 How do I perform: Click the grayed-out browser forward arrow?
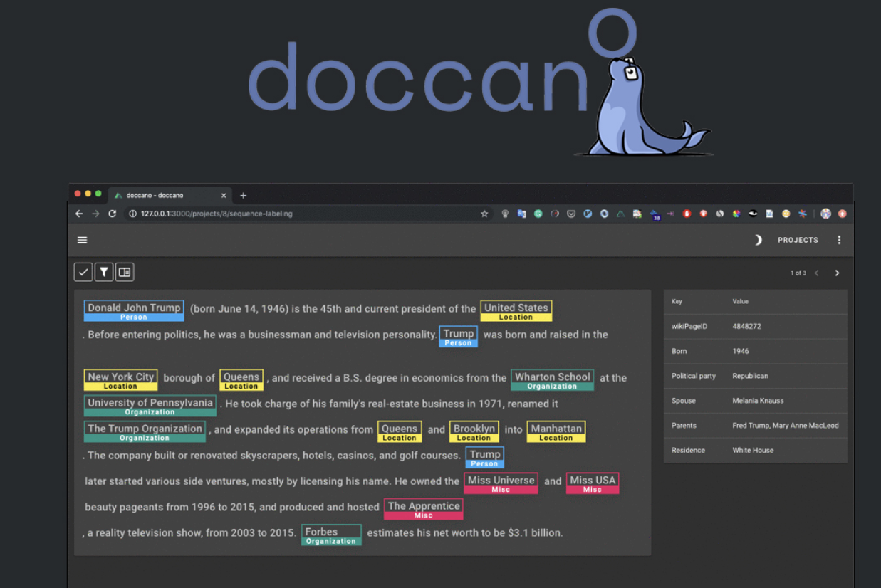click(95, 213)
